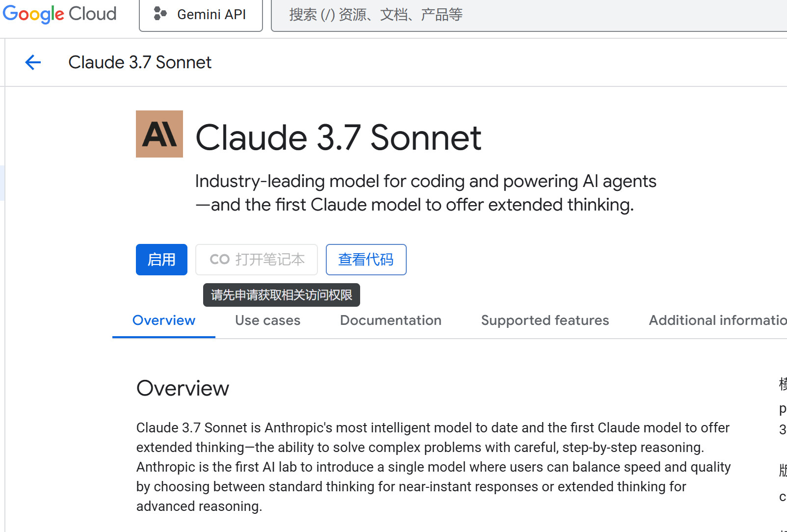Click the 查看代码 button

366,260
